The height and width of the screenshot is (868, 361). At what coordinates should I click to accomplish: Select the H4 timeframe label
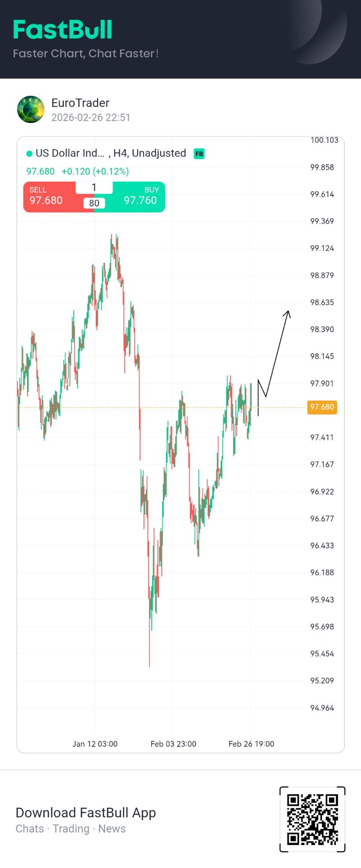(x=120, y=153)
